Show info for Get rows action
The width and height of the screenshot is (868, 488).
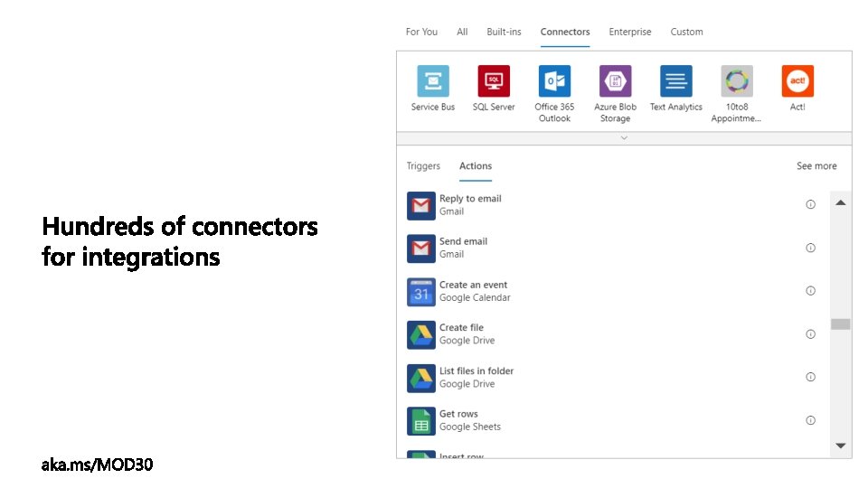810,420
